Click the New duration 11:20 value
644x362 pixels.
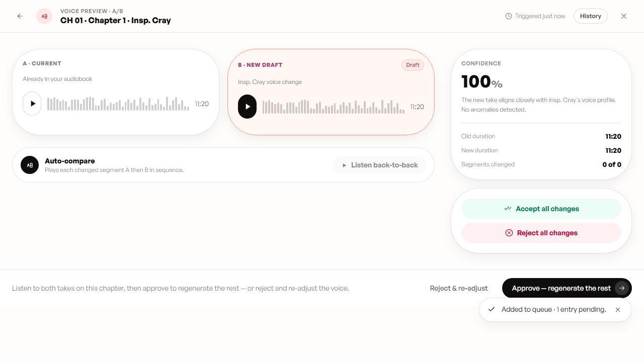[613, 150]
